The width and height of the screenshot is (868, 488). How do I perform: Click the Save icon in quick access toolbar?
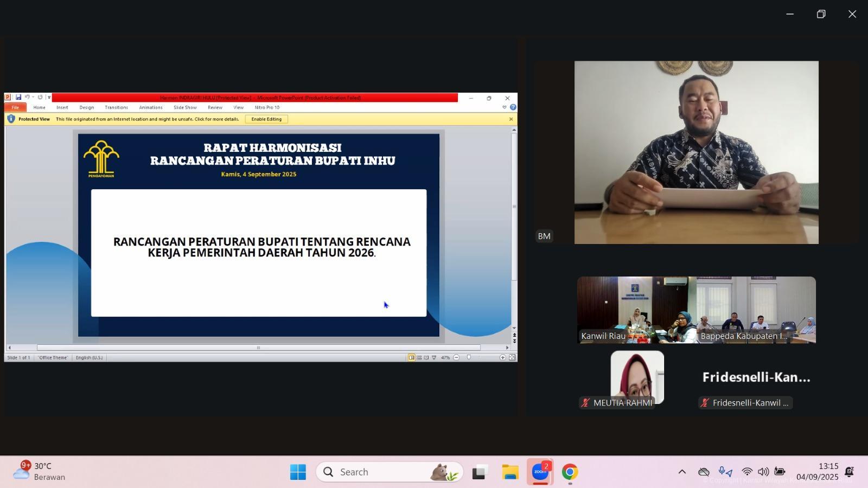click(18, 98)
